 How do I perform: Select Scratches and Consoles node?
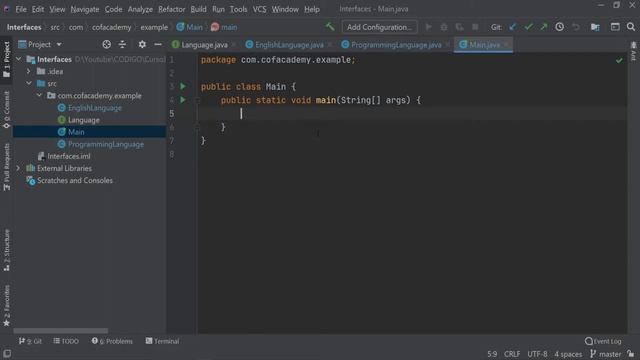[x=74, y=180]
